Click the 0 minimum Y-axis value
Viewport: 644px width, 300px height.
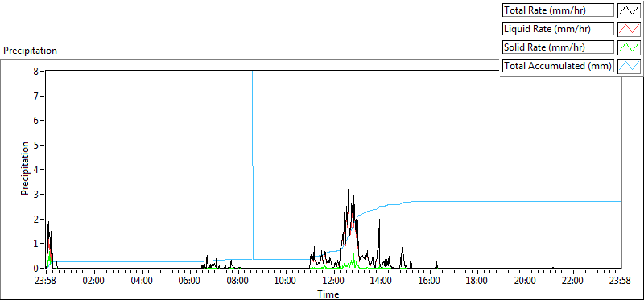point(36,268)
